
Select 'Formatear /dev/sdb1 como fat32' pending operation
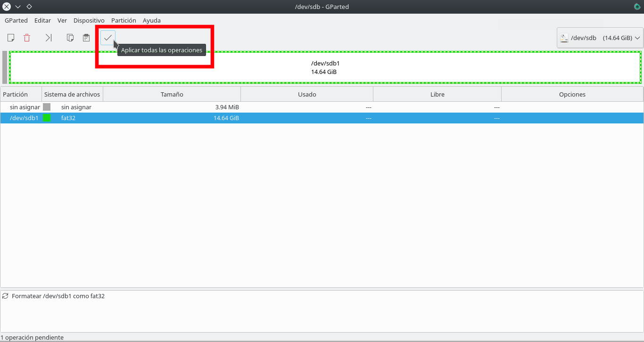[58, 296]
